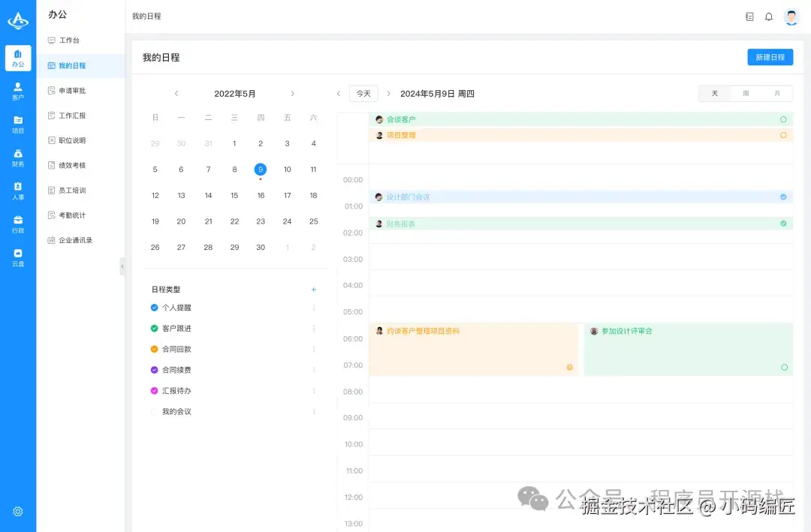Open the options menu for 合同回款
Screen dimensions: 811x532
click(313, 348)
